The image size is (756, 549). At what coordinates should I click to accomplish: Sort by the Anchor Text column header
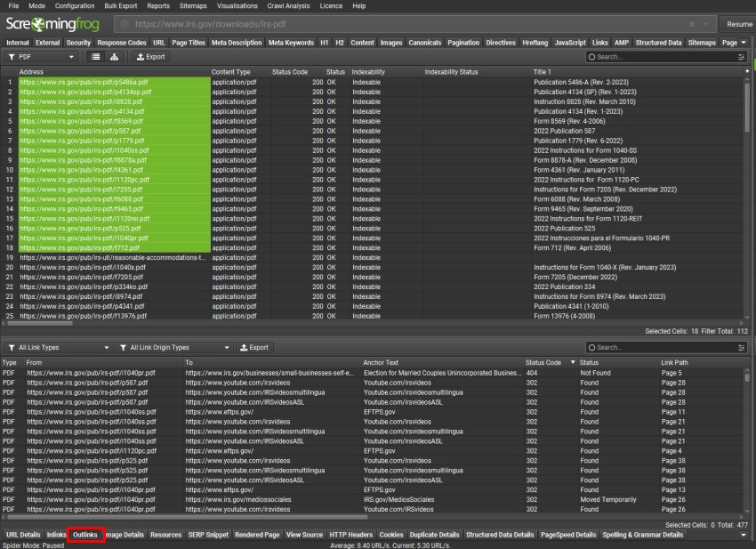(443, 362)
